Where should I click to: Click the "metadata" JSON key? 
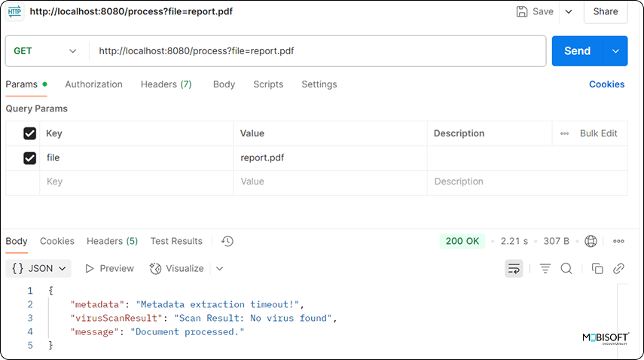coord(97,304)
